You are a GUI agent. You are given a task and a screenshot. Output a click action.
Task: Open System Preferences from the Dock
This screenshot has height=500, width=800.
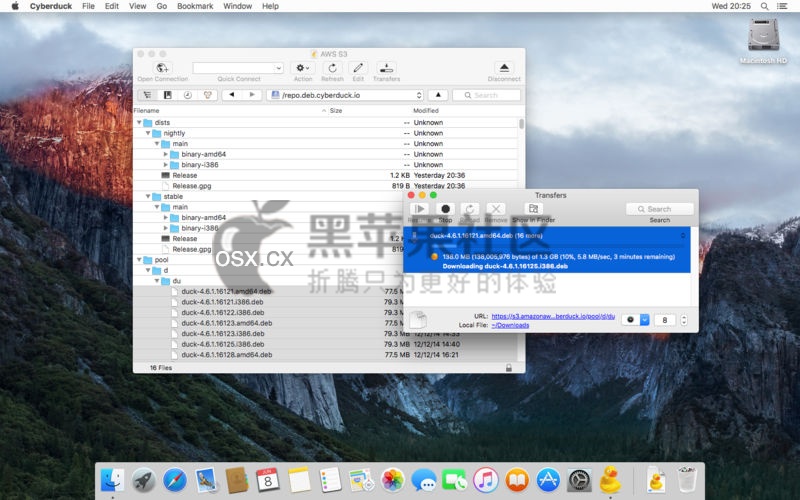(579, 480)
